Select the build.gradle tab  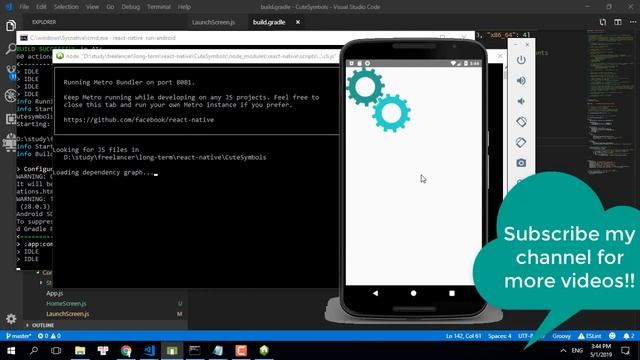269,22
